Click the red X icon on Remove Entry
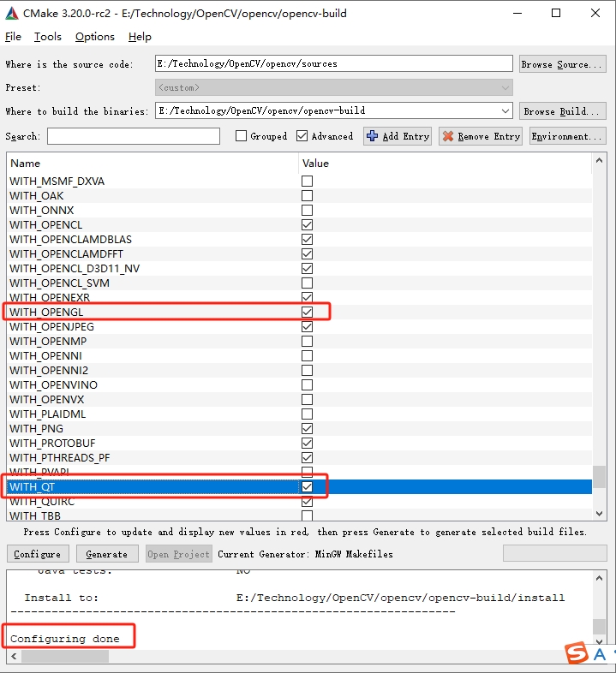 pyautogui.click(x=448, y=136)
